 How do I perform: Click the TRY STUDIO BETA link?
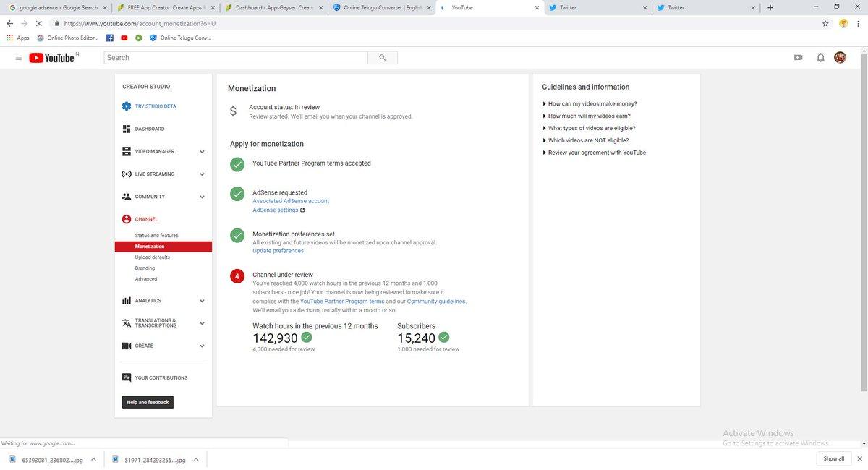pos(156,106)
